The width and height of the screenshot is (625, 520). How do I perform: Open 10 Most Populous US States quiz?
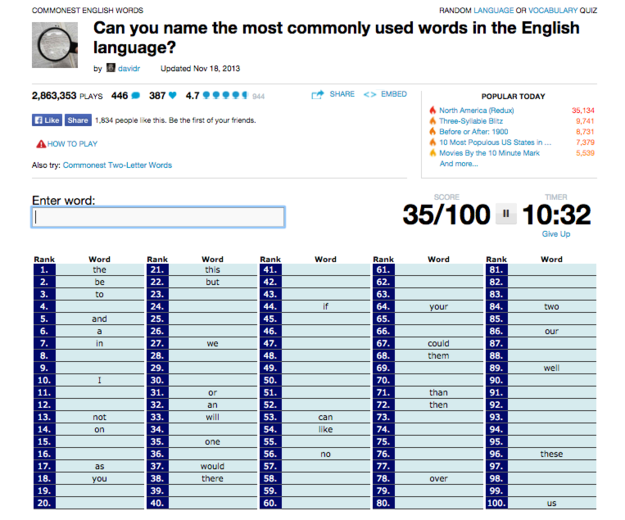pyautogui.click(x=495, y=142)
